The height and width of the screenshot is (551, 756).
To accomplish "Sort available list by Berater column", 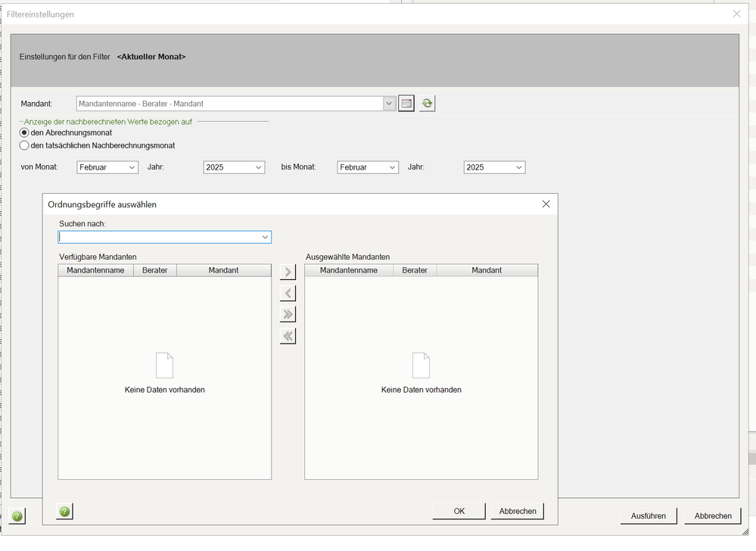I will point(155,270).
